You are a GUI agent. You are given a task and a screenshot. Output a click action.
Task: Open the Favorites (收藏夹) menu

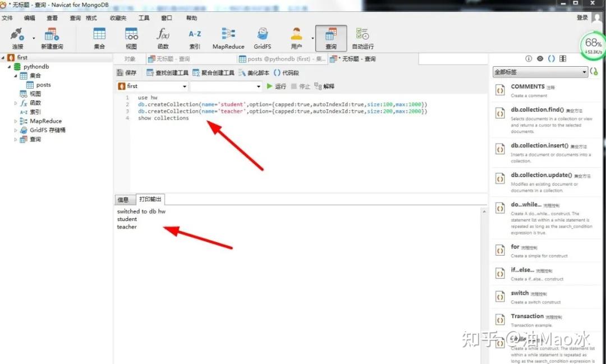118,18
